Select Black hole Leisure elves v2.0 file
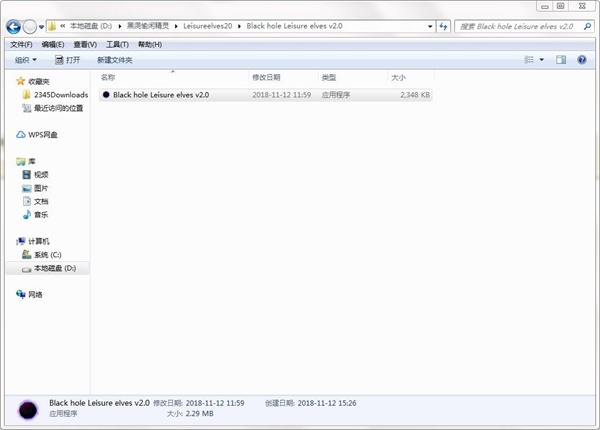The image size is (600, 430). (266, 95)
